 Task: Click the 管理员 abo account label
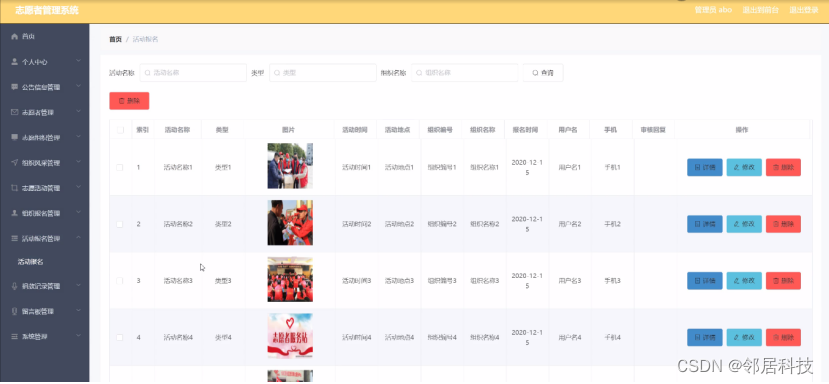(713, 10)
